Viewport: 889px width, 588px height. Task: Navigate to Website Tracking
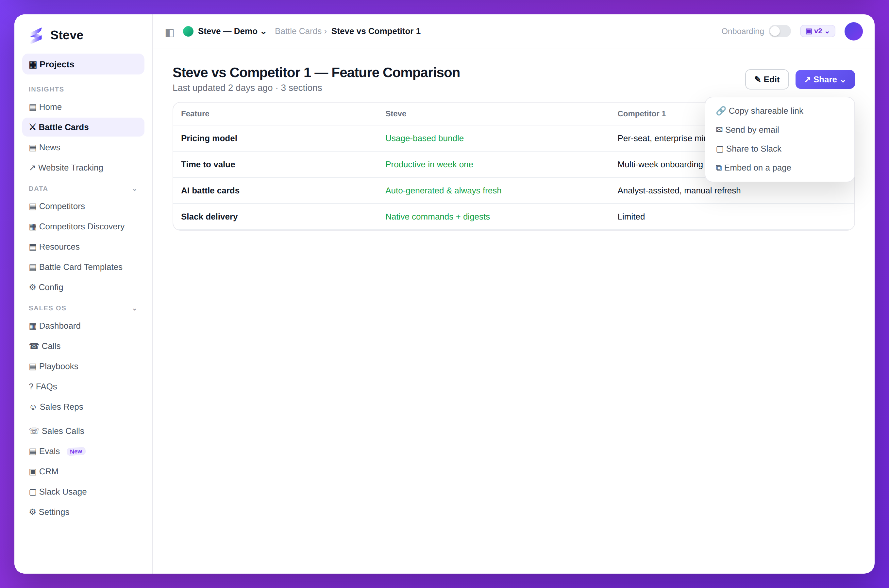83,168
